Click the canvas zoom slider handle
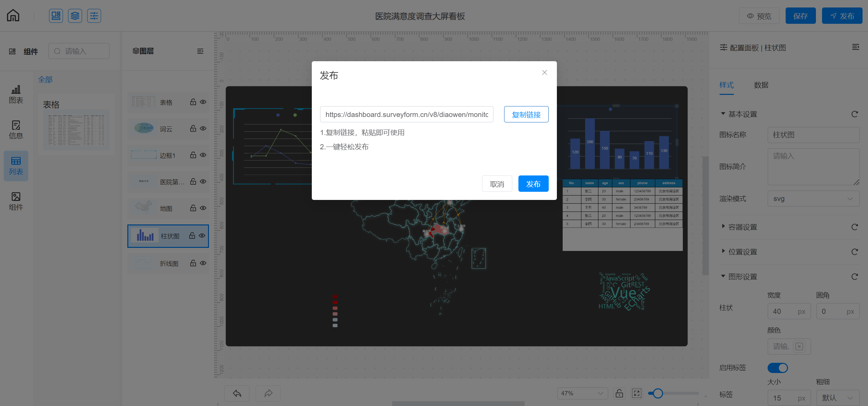Image resolution: width=868 pixels, height=406 pixels. pos(658,393)
